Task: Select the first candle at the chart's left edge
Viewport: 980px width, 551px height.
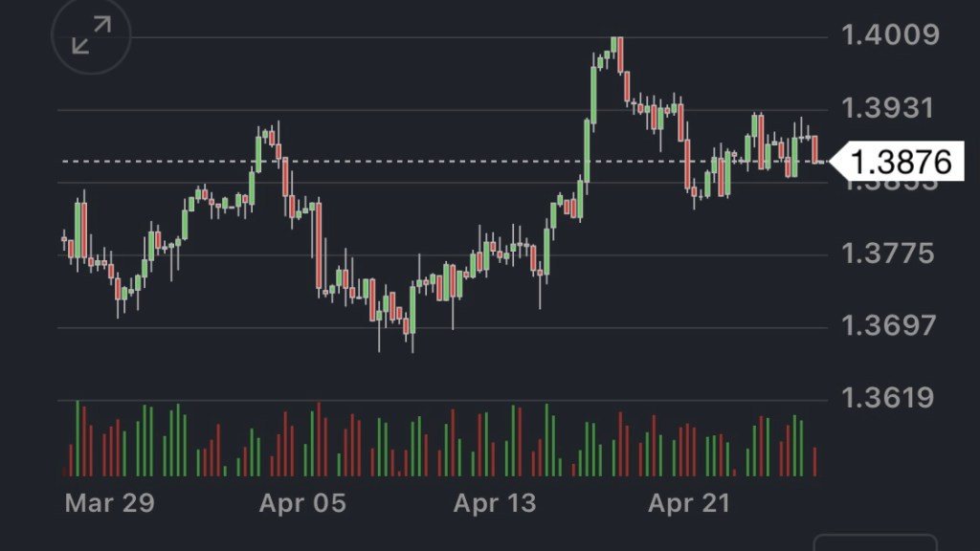Action: tap(64, 239)
